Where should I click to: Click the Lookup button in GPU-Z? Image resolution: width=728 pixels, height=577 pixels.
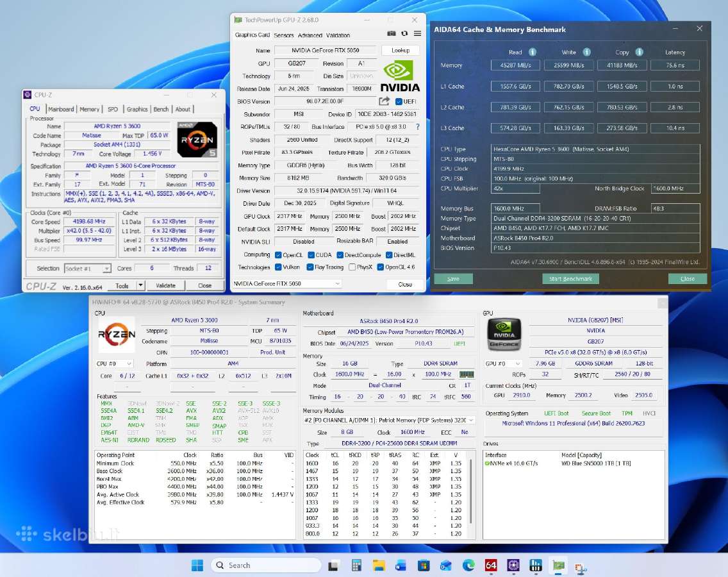point(401,50)
